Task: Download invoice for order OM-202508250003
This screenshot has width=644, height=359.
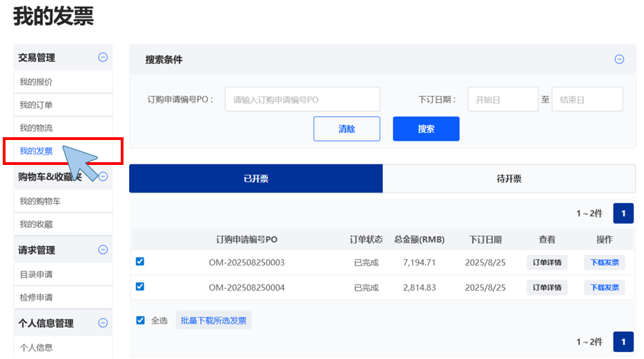Action: pos(604,263)
